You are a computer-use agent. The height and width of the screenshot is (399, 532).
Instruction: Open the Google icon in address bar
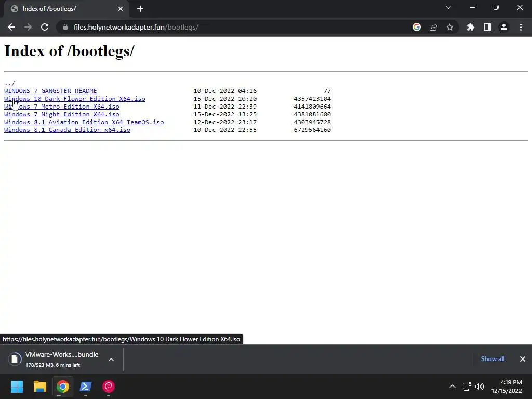coord(417,27)
